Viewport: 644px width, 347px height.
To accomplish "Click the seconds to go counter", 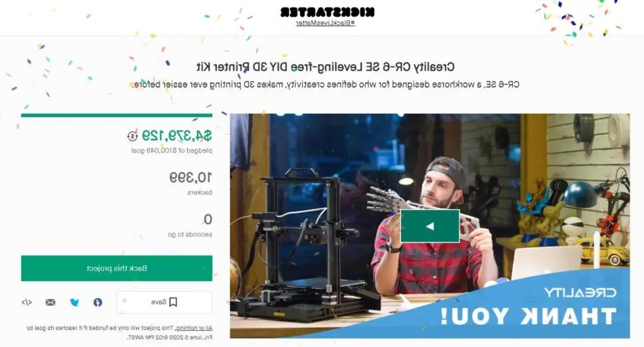I will 190,225.
